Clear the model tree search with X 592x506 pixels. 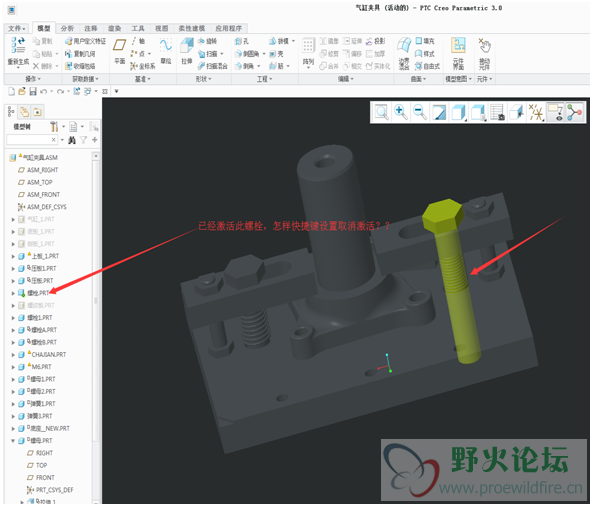[x=54, y=140]
